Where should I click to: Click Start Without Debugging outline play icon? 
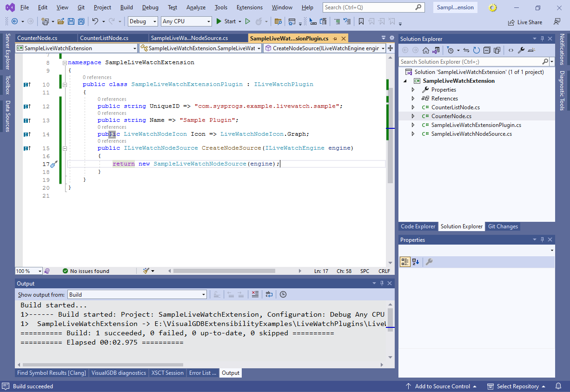pyautogui.click(x=248, y=21)
